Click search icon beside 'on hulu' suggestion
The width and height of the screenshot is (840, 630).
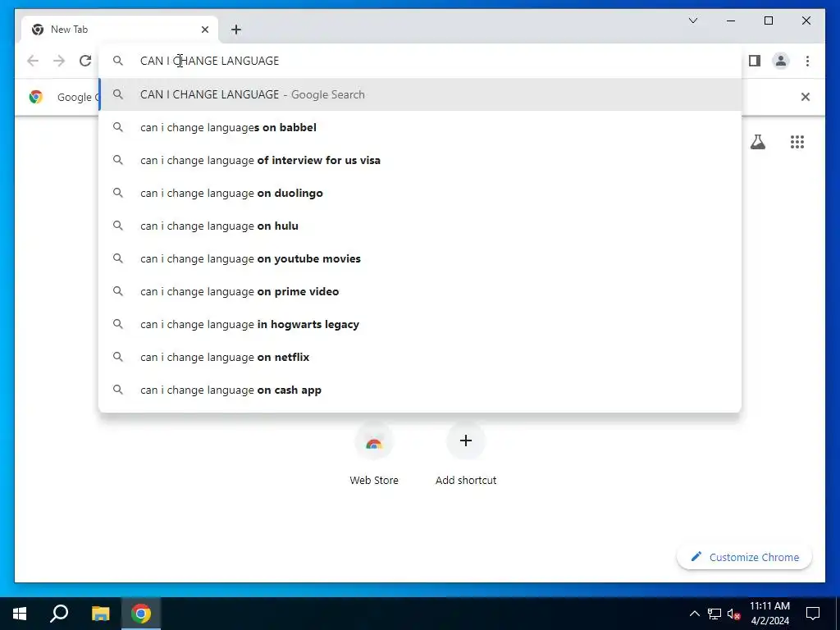[118, 226]
